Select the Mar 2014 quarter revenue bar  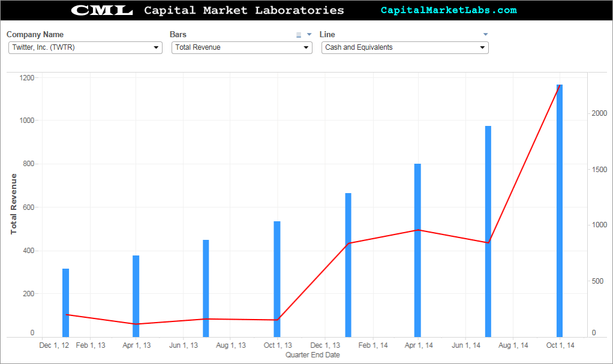[417, 250]
